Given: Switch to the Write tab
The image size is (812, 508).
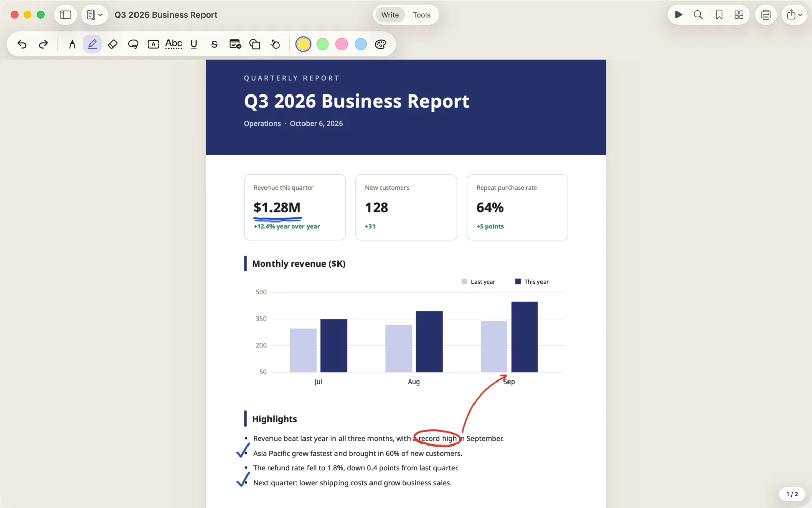Looking at the screenshot, I should pos(390,15).
